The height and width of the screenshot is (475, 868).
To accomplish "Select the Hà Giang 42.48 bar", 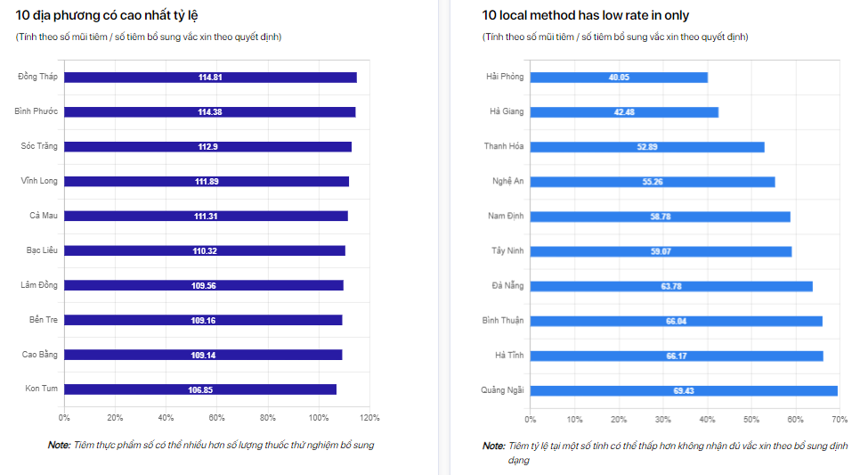I will coord(624,112).
